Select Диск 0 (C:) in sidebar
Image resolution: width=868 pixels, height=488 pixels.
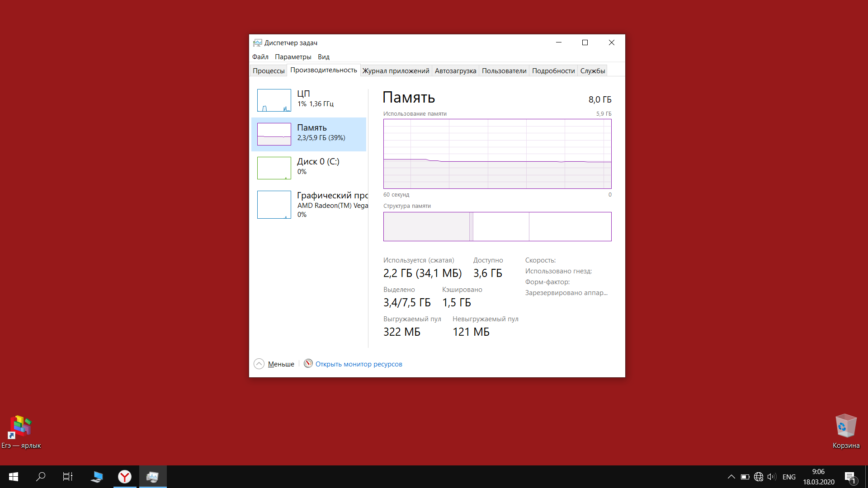(309, 168)
